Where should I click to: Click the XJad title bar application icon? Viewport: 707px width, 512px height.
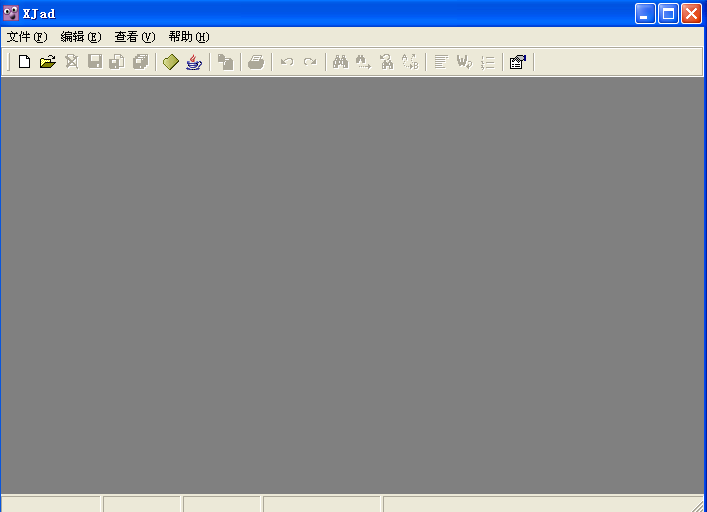[11, 14]
